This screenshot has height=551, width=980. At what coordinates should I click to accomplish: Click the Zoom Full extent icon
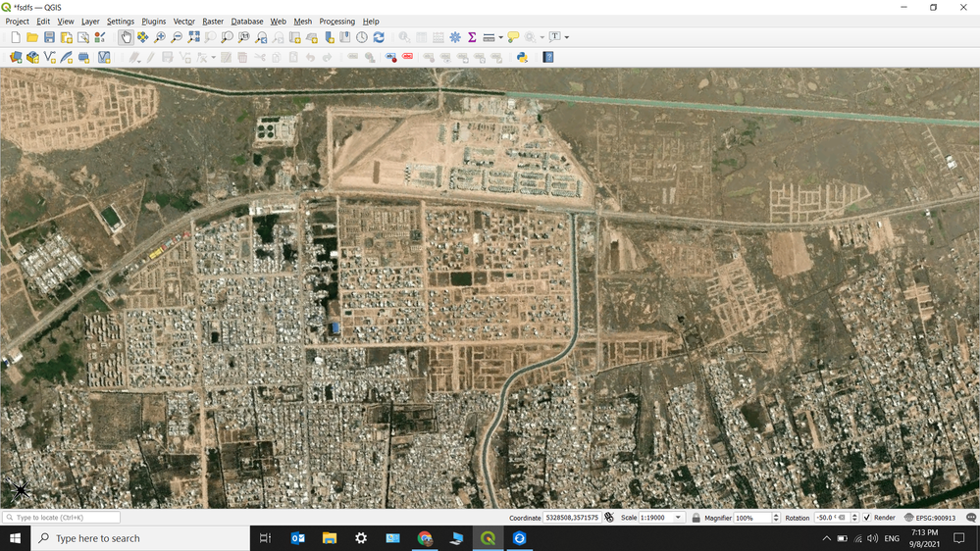(193, 37)
